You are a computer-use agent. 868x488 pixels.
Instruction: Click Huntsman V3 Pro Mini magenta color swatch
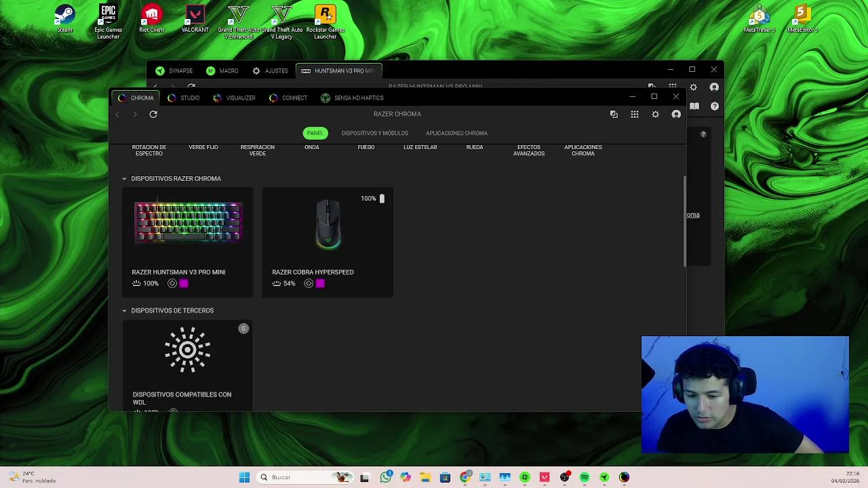tap(184, 283)
